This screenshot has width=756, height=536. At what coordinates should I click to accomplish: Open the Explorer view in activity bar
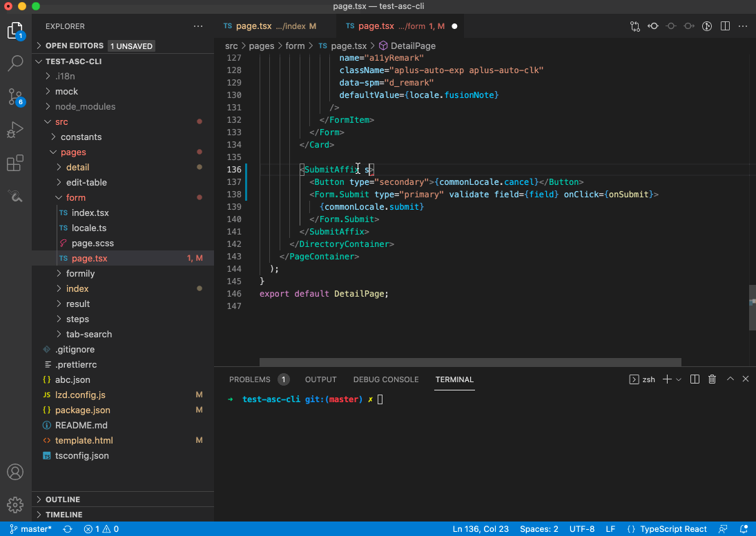point(15,30)
